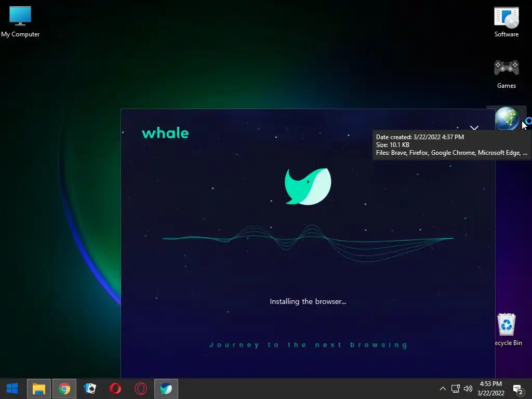532x399 pixels.
Task: Select the globe browsers folder icon
Action: [x=507, y=118]
